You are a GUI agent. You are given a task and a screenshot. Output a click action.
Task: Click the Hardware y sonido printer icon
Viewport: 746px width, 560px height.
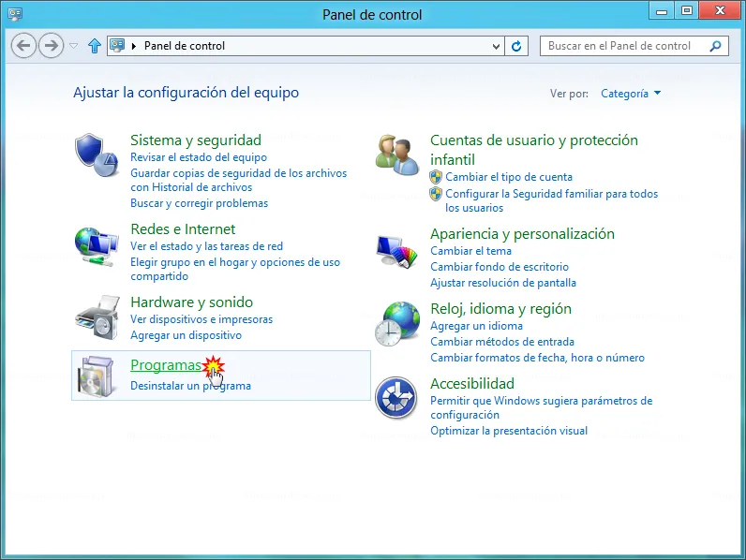pos(97,317)
